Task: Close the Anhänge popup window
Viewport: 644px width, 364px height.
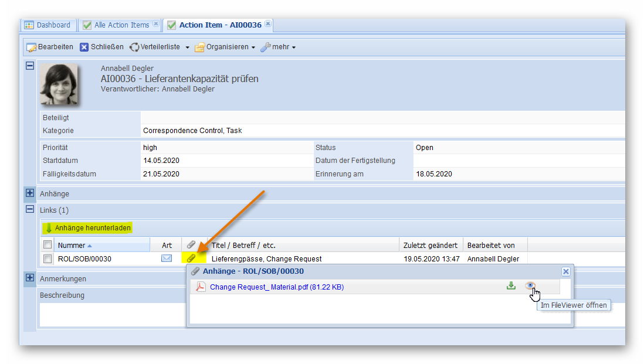Action: tap(565, 271)
